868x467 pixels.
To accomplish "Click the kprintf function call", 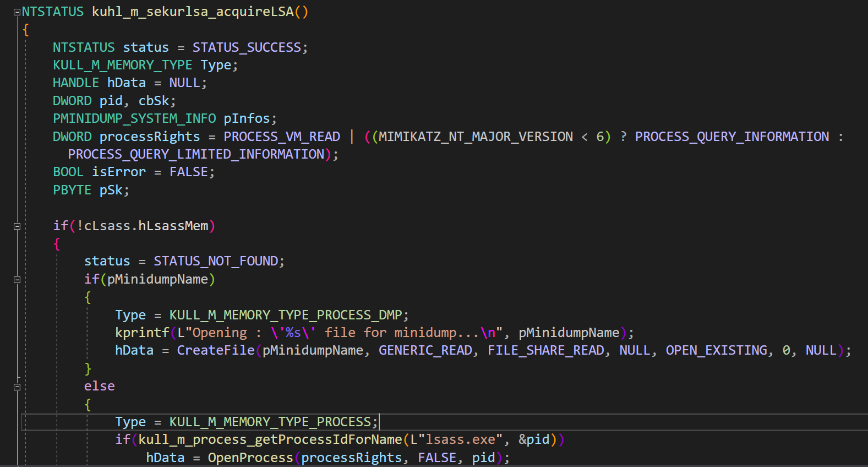I will click(x=142, y=333).
